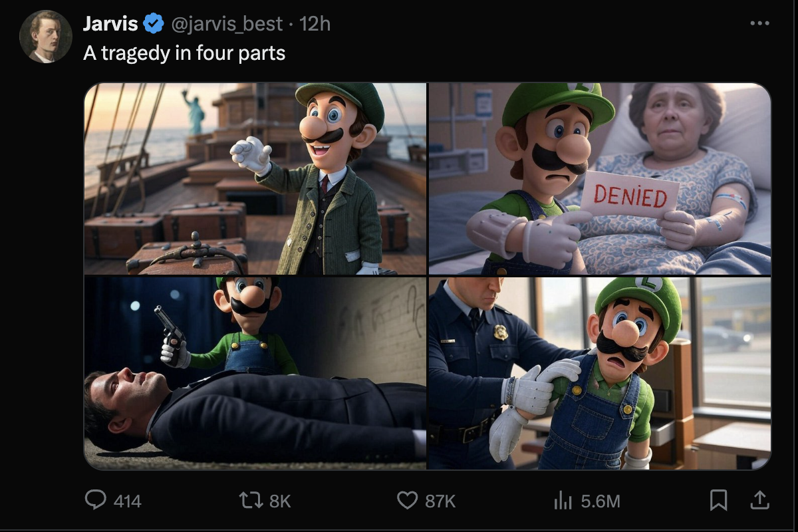
Task: Click the blue verified badge
Action: tap(154, 25)
